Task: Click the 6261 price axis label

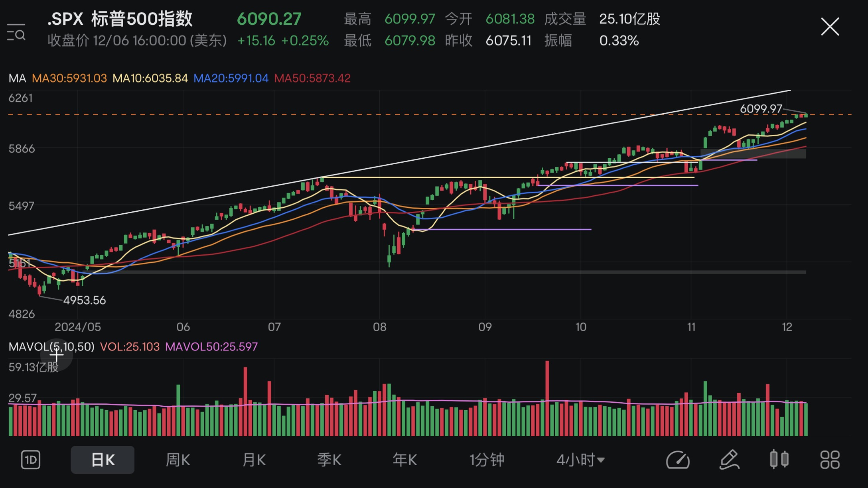Action: coord(21,98)
